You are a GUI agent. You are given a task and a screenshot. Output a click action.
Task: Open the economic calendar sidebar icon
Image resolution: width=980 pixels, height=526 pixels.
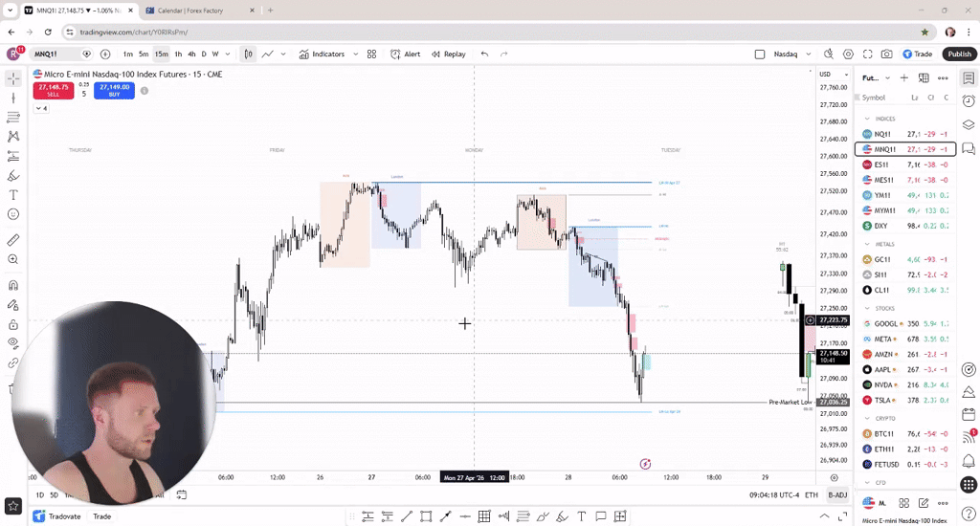pos(969,414)
